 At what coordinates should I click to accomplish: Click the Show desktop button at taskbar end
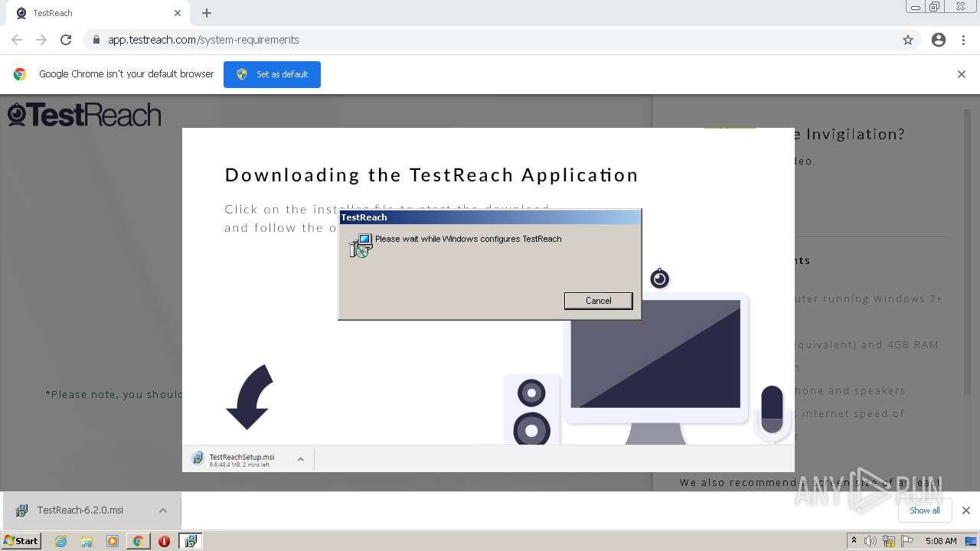pos(972,541)
